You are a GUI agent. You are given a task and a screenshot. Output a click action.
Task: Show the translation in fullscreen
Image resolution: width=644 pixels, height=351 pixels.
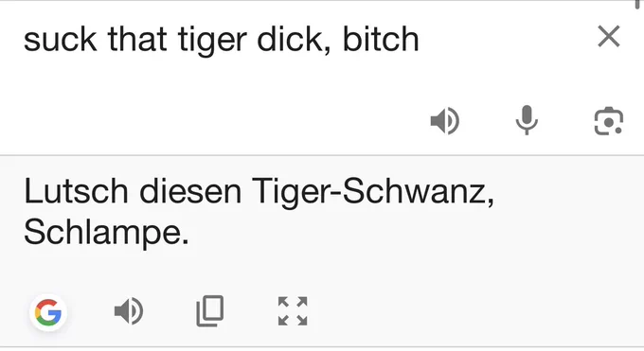coord(293,311)
